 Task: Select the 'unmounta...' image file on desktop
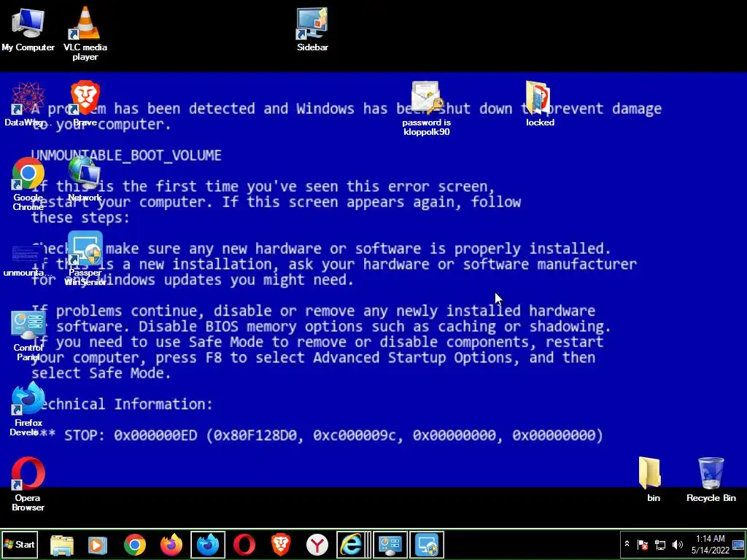pyautogui.click(x=28, y=260)
